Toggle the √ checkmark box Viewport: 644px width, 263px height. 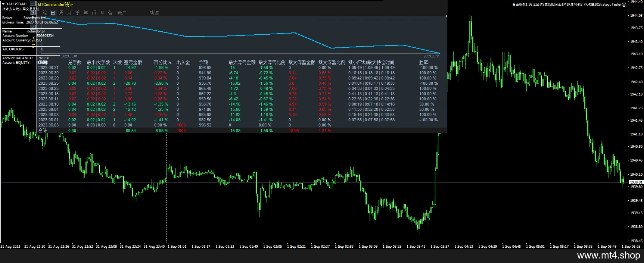(32, 27)
